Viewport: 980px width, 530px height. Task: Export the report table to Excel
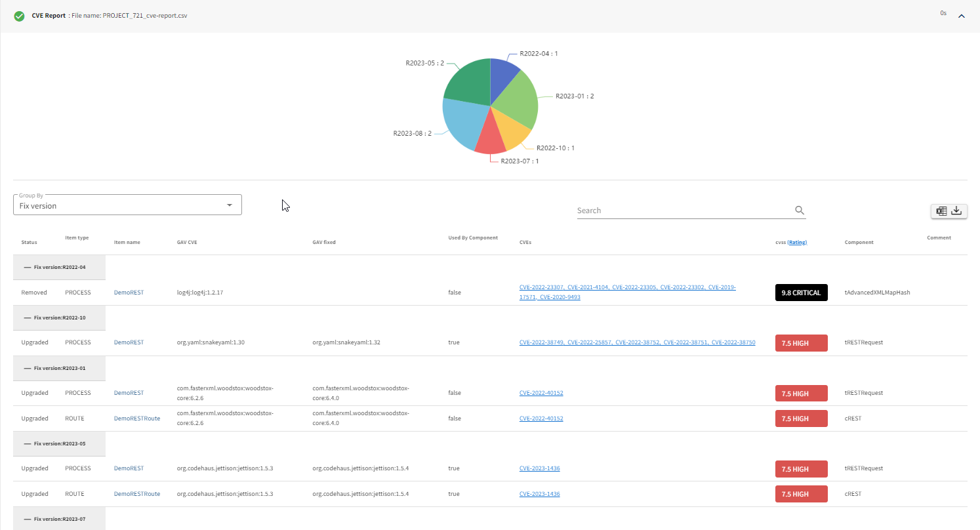(x=941, y=211)
